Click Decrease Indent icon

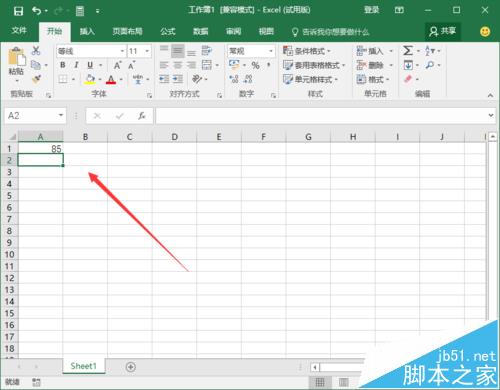pos(164,79)
